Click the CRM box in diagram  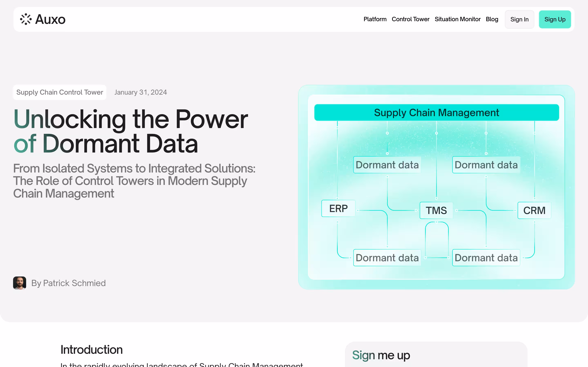(534, 210)
